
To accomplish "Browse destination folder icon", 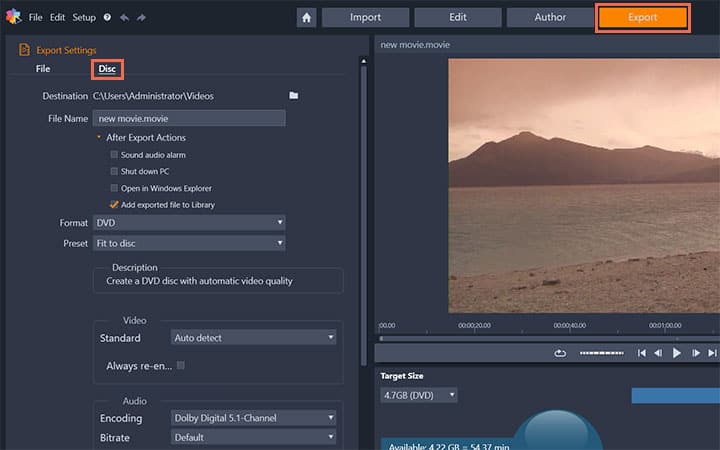I will [293, 96].
